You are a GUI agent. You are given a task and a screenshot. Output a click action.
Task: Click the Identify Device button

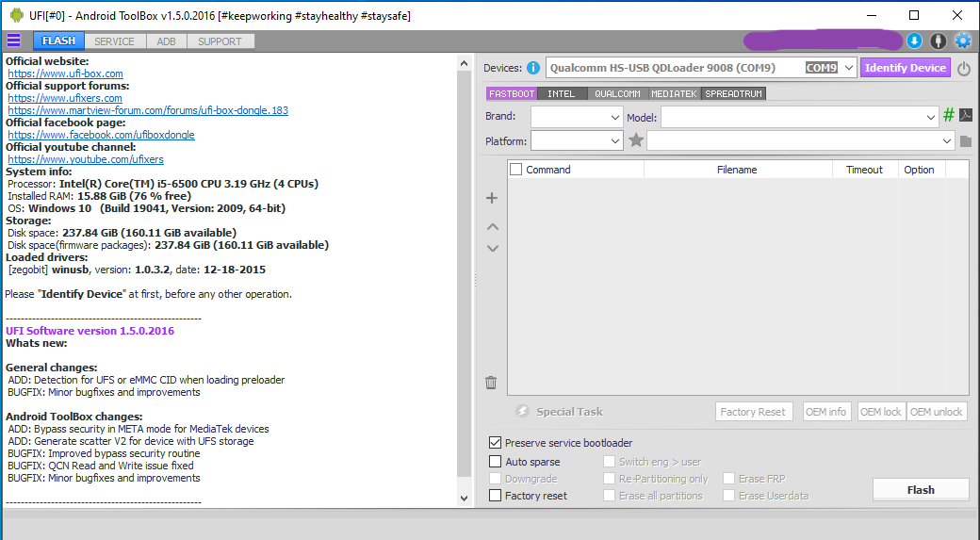click(x=905, y=68)
